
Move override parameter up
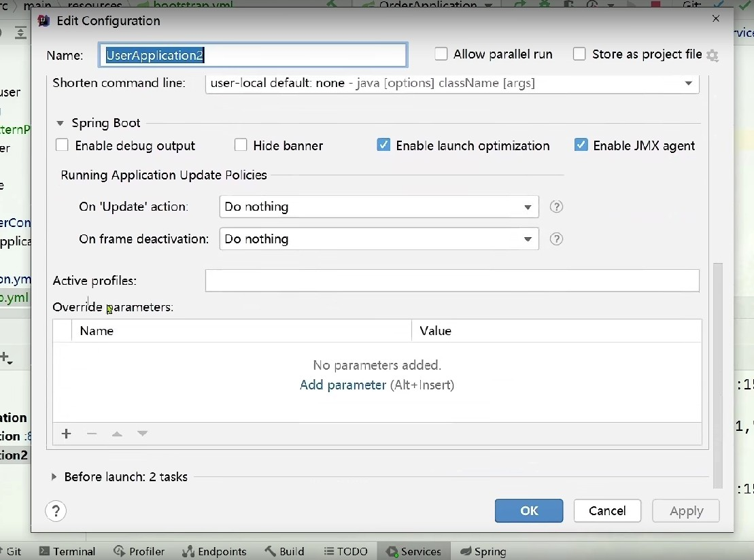117,434
